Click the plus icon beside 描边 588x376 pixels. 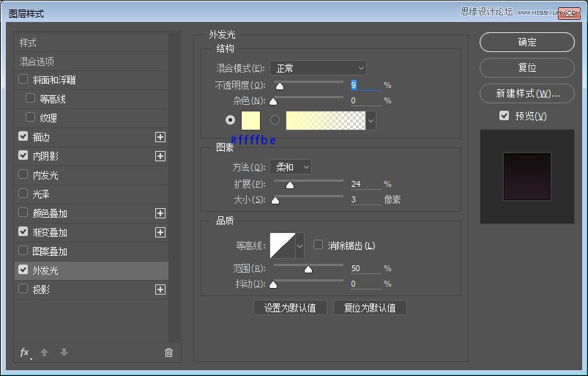point(160,137)
